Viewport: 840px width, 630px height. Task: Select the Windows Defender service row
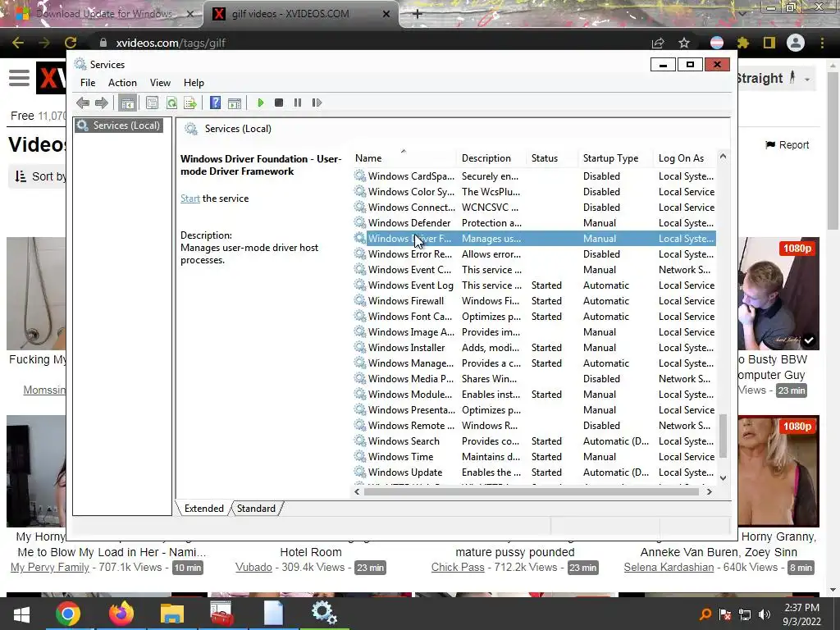click(535, 223)
